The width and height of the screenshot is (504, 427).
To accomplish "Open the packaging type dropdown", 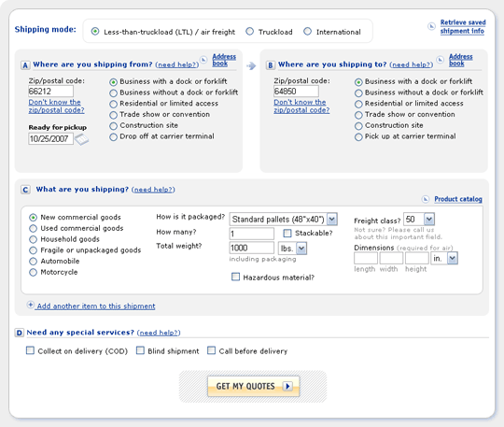I will 332,220.
